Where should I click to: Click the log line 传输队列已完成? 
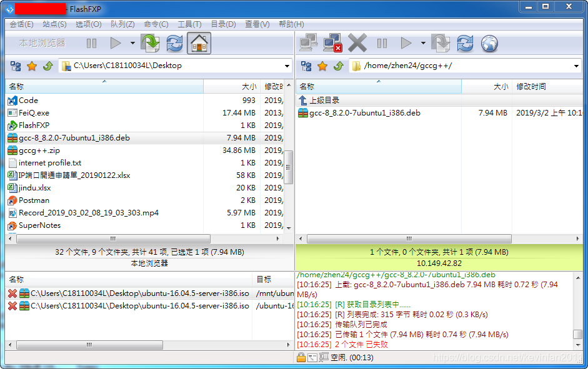click(x=361, y=325)
